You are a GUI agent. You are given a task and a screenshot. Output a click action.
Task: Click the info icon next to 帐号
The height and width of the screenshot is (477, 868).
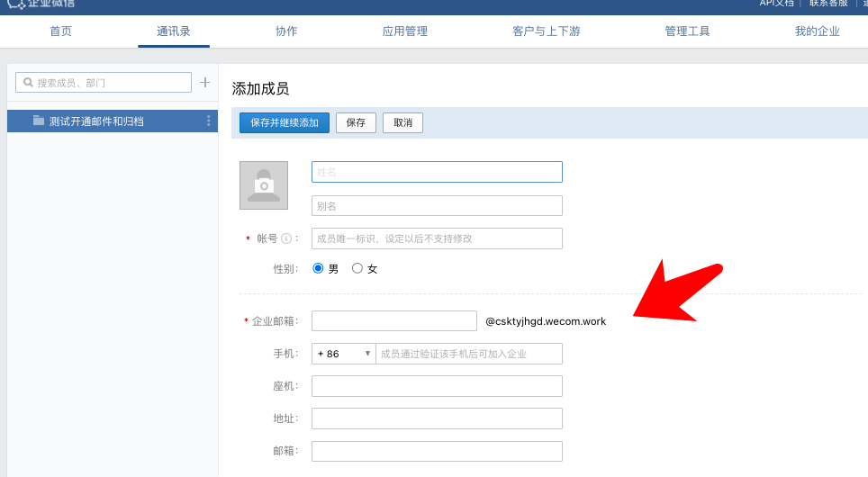coord(286,238)
